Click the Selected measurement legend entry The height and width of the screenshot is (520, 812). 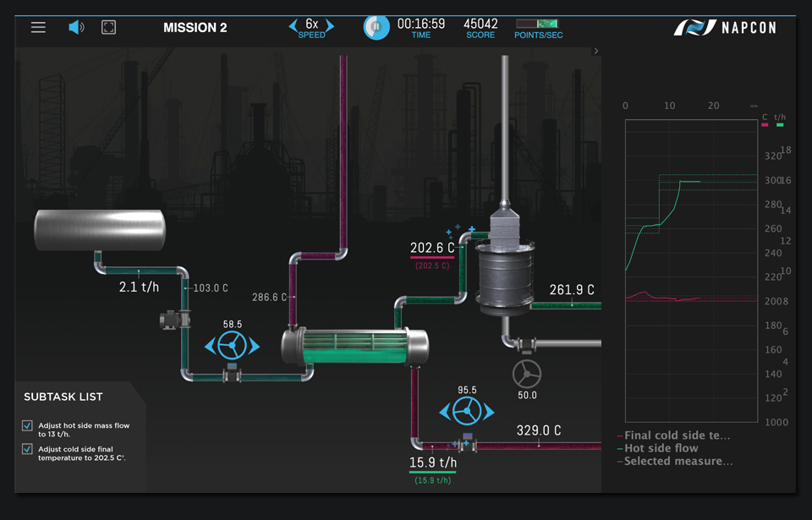pos(678,461)
